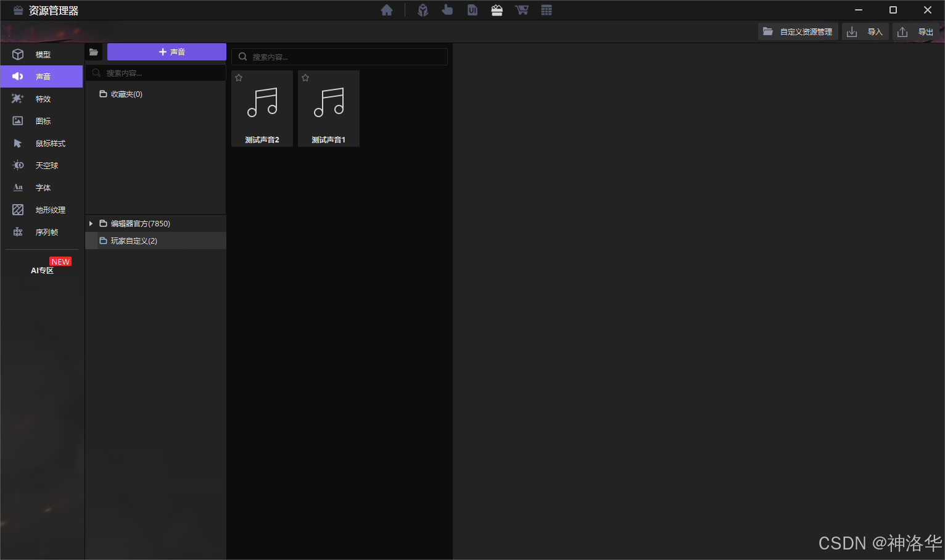
Task: Click the + 声音 add button
Action: (x=167, y=52)
